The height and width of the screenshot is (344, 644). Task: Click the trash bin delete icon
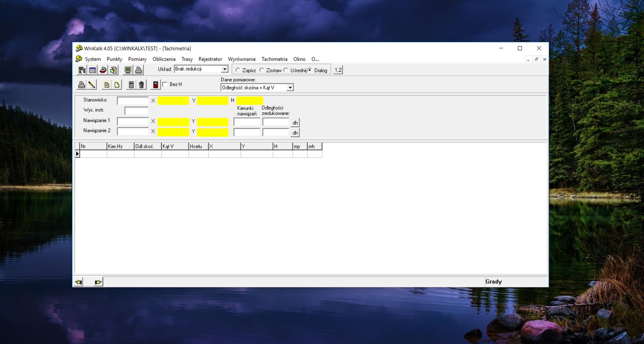142,85
